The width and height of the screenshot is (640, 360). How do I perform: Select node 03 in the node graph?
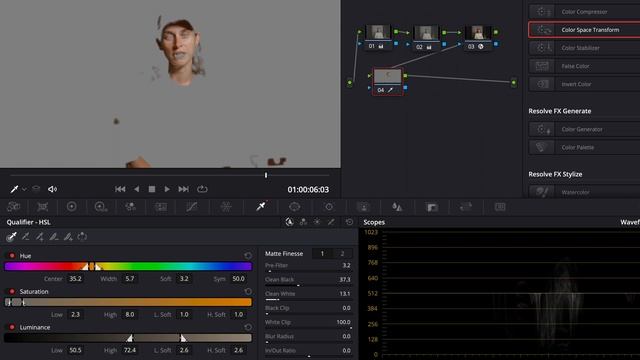coord(477,37)
